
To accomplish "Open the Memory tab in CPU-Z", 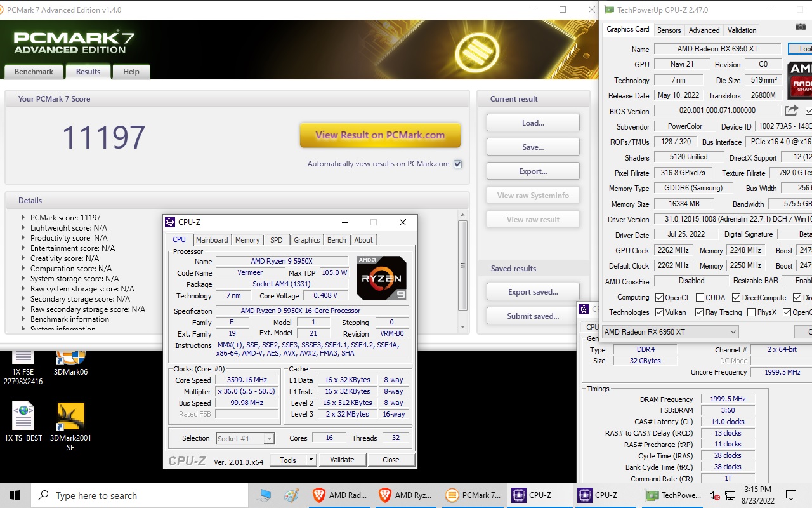I will (247, 240).
